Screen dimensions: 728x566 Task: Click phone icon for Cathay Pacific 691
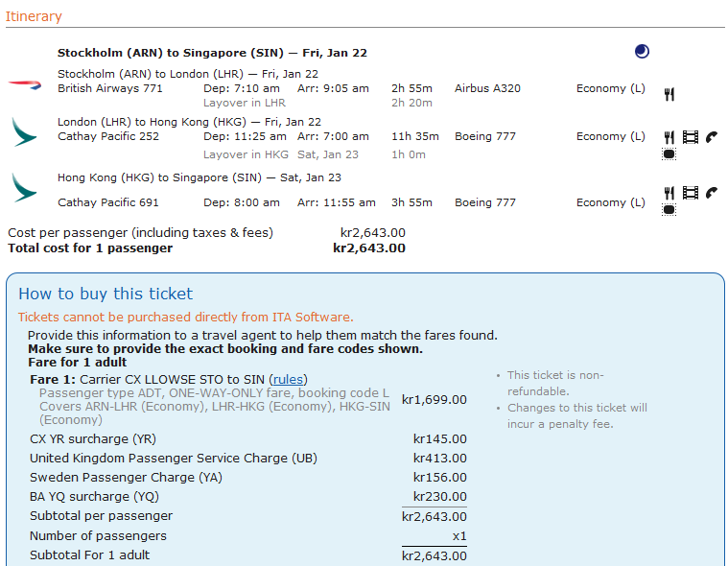[712, 193]
